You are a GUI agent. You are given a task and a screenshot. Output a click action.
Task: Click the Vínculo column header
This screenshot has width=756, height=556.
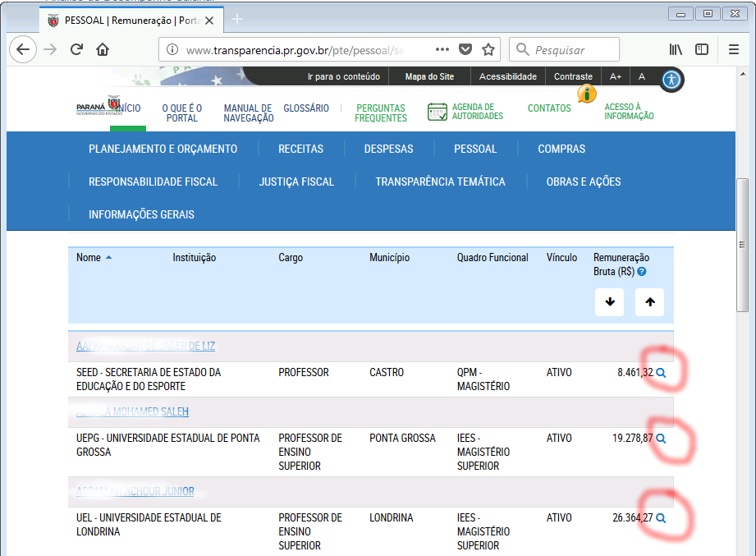coord(561,258)
